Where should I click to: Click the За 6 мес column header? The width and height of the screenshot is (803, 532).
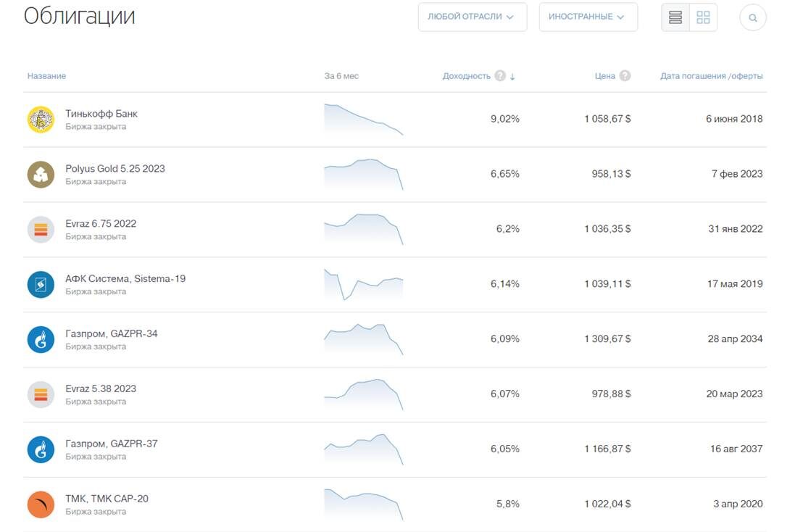341,76
